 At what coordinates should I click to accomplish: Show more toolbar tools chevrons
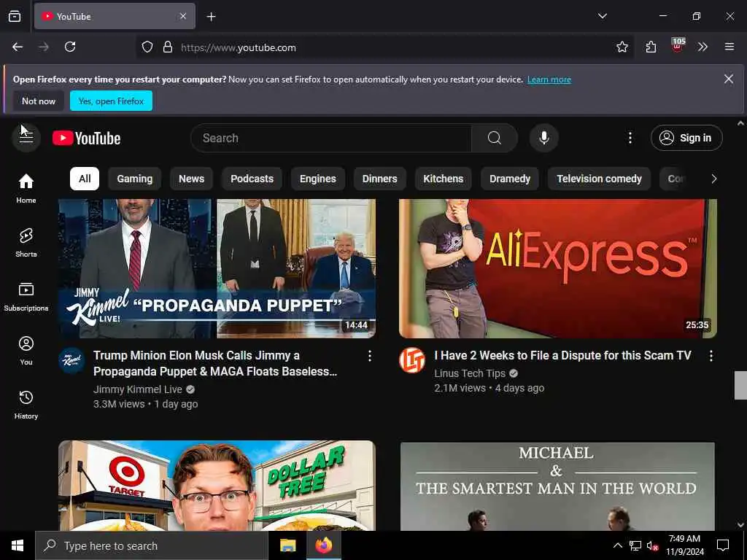[x=703, y=47]
